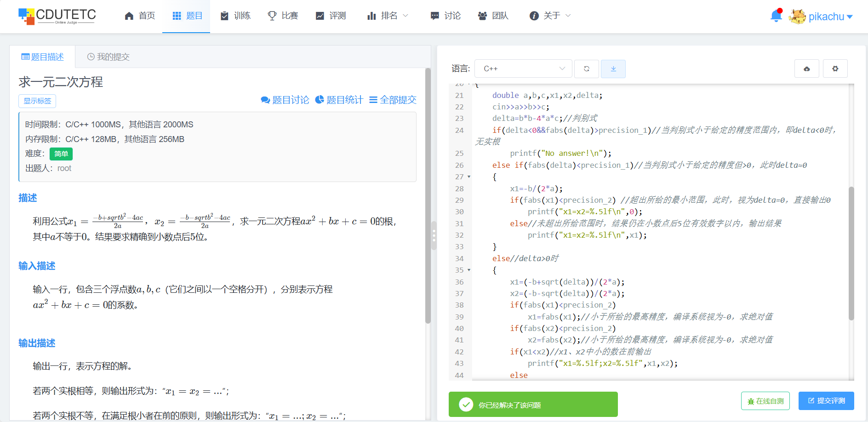Click the CDUTETC logo

click(x=57, y=16)
